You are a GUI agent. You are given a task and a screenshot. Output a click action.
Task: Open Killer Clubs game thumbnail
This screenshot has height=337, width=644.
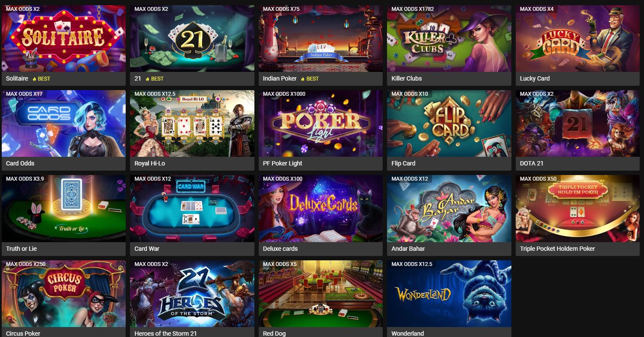tap(449, 39)
